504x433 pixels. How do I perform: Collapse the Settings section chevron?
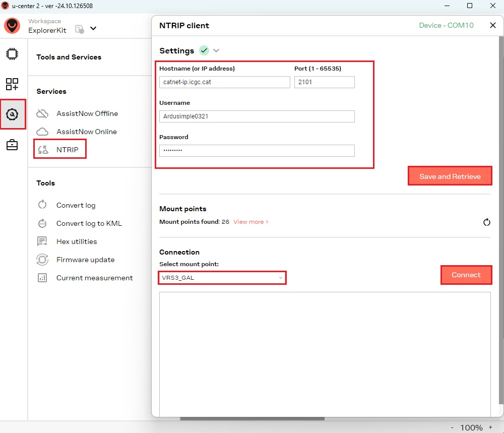[216, 50]
